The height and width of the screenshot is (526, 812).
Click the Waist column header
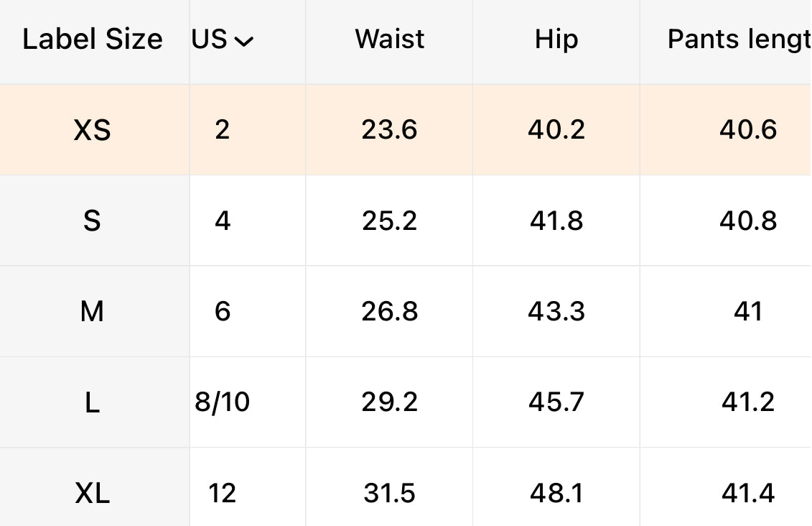point(389,40)
